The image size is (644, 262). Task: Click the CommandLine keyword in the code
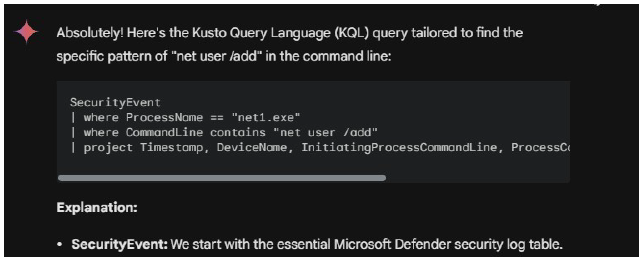(164, 132)
